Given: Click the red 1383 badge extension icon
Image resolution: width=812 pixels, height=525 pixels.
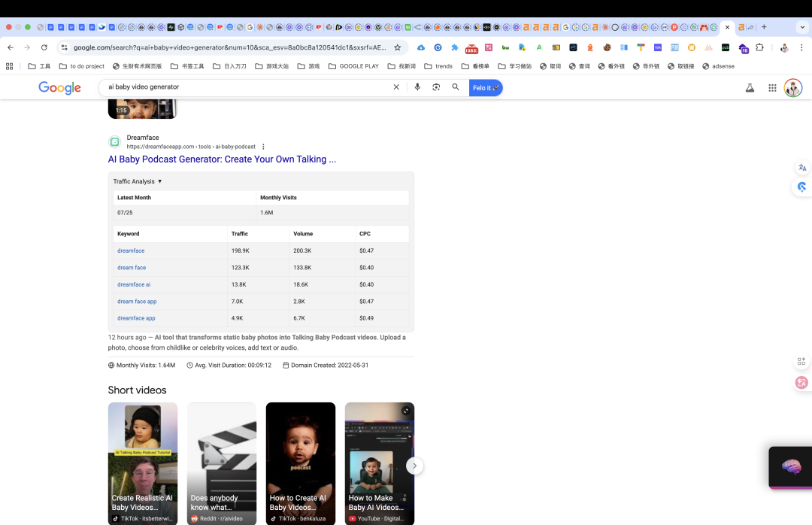Looking at the screenshot, I should pos(471,48).
